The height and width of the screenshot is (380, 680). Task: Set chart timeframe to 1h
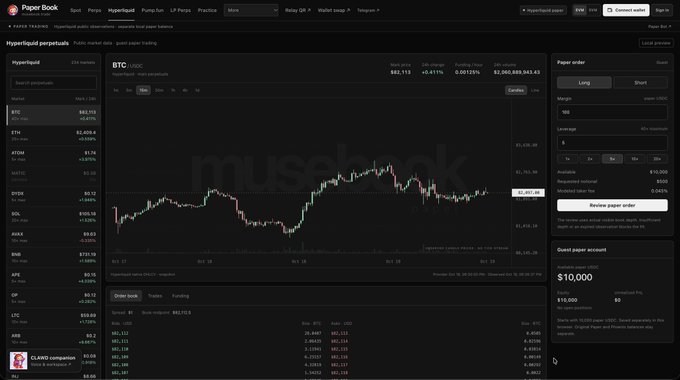(x=173, y=90)
